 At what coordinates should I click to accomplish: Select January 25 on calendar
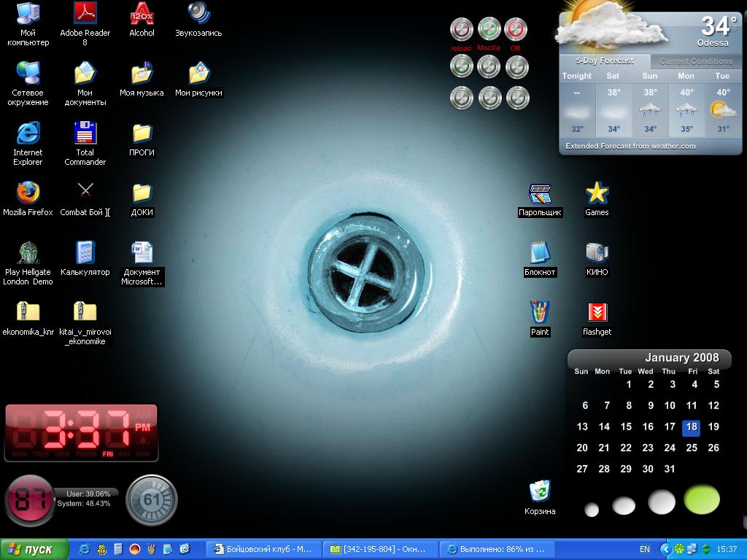pos(692,448)
